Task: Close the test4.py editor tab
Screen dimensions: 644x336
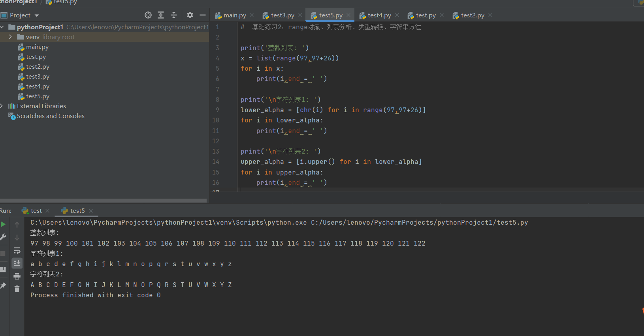Action: [x=397, y=15]
